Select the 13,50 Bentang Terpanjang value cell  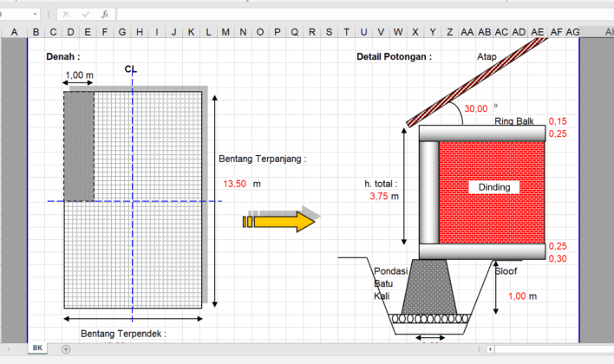tap(234, 184)
